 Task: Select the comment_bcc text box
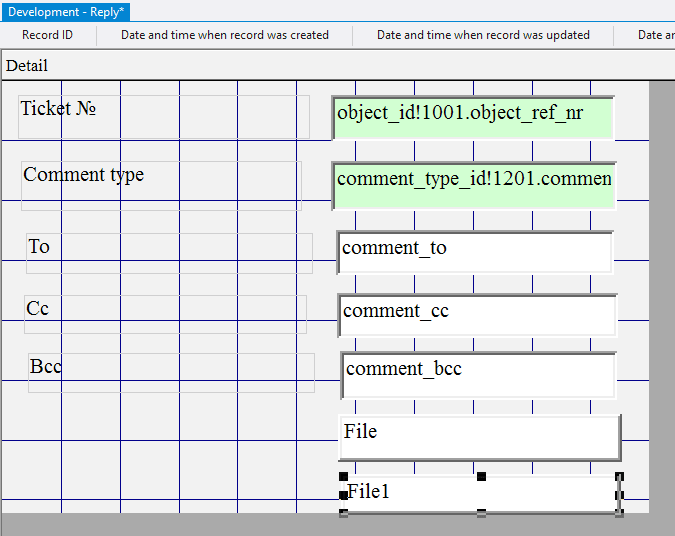(x=478, y=374)
